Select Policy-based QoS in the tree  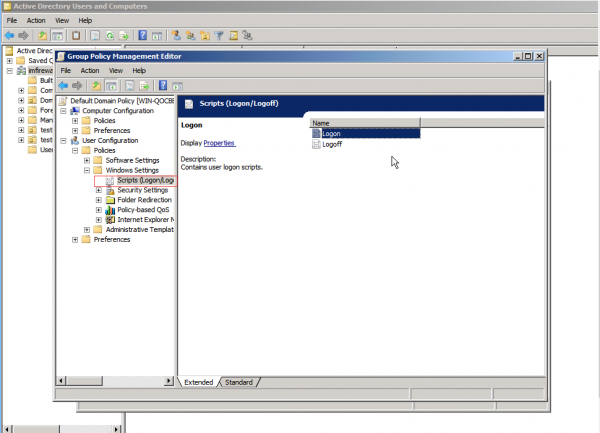coord(143,210)
